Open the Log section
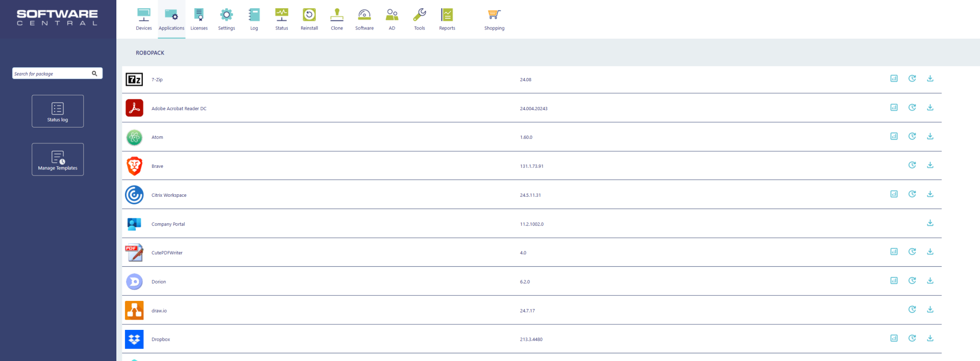 pos(254,19)
